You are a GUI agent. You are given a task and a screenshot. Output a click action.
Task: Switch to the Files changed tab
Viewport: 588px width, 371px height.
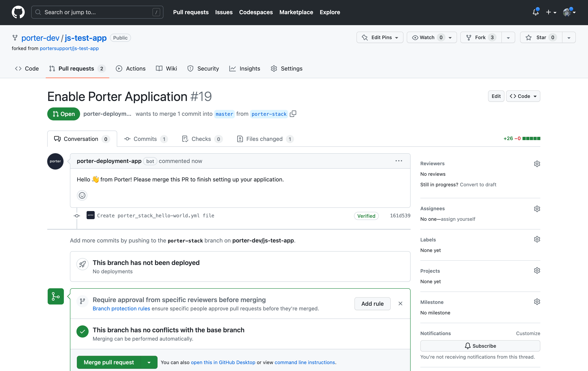tap(264, 139)
